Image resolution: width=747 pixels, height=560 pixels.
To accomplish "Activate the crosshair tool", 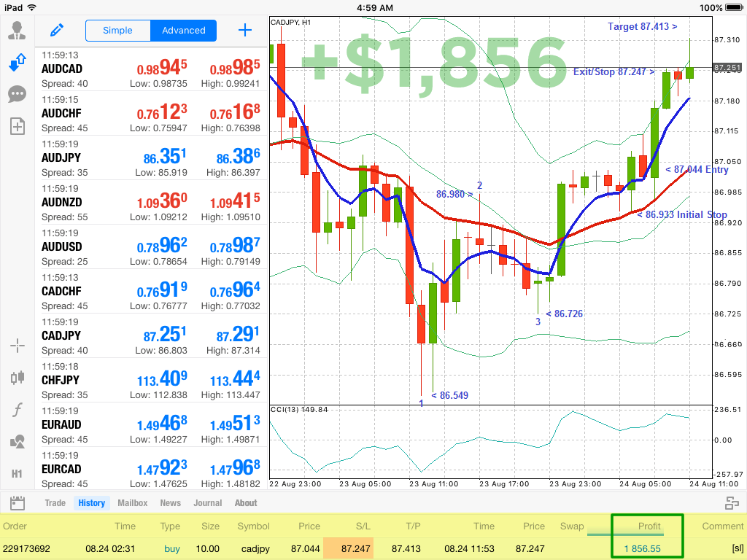I will (18, 346).
